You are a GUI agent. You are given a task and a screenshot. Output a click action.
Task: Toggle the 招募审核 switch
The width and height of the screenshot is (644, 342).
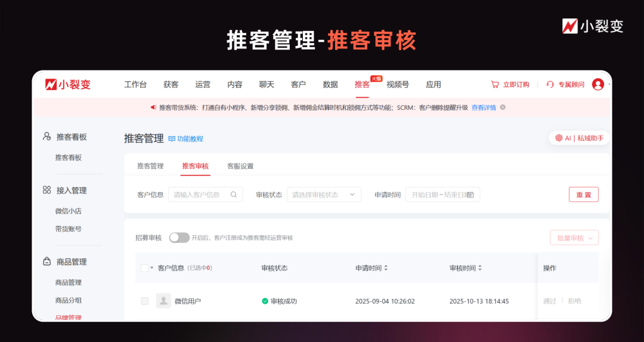179,238
